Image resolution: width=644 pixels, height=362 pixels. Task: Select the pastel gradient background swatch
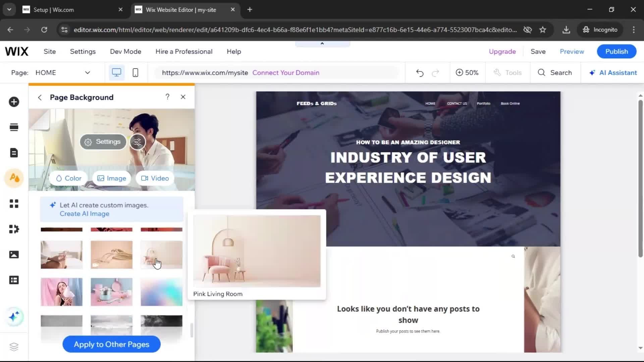[x=162, y=292]
